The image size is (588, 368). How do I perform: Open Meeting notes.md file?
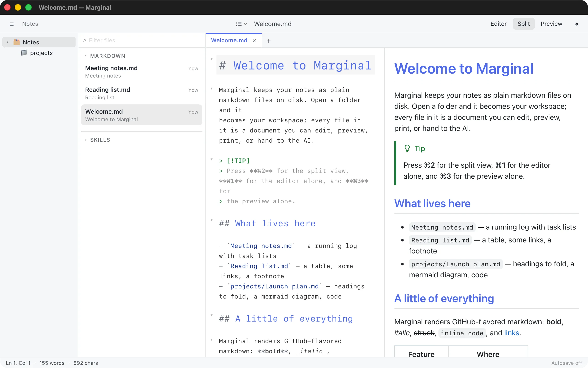142,72
